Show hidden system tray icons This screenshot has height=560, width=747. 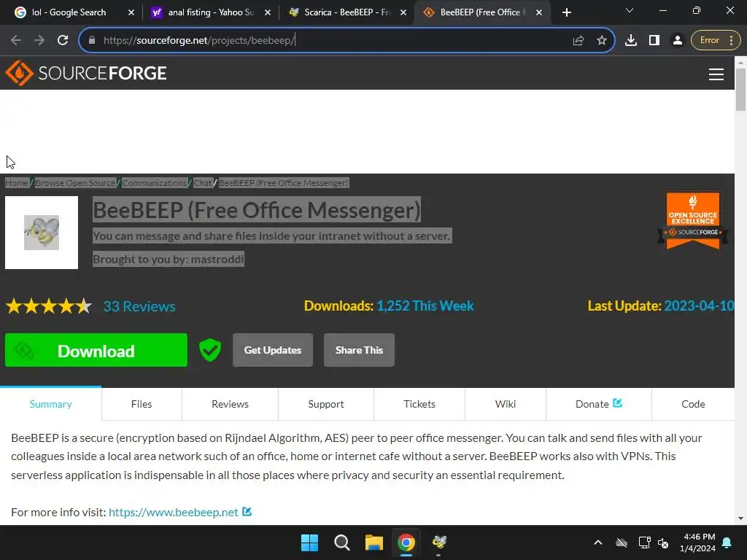pos(598,542)
